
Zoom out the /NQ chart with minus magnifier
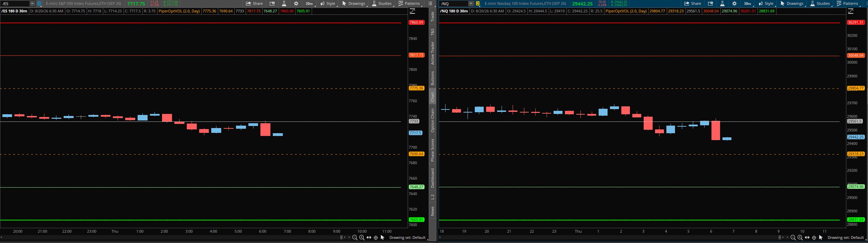coord(793,237)
